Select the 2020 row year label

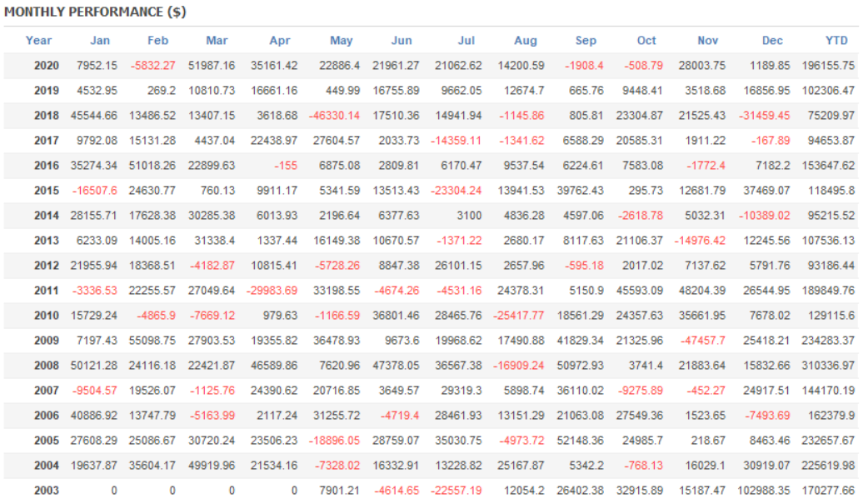(47, 66)
